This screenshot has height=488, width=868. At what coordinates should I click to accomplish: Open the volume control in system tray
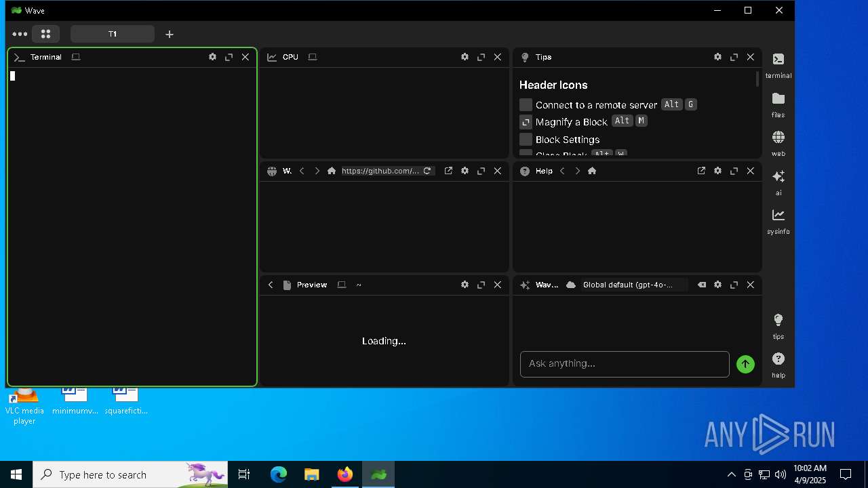point(781,474)
